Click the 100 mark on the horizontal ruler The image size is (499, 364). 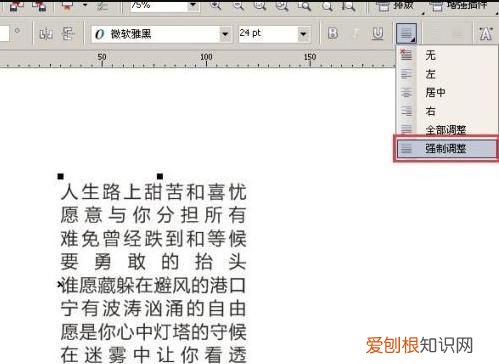[206, 57]
